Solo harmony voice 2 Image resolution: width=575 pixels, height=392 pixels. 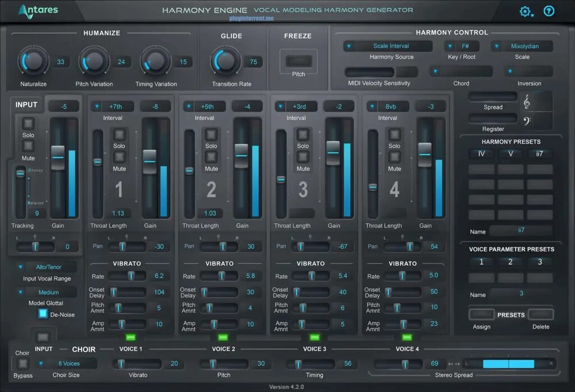point(211,135)
